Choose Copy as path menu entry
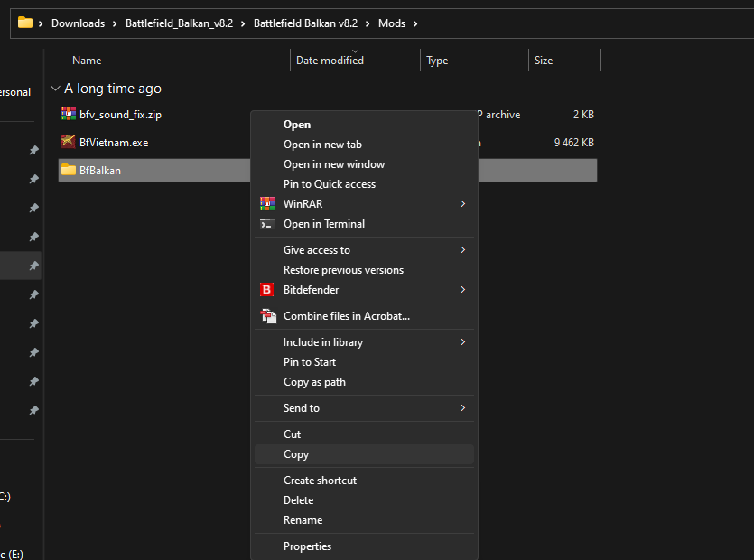This screenshot has height=560, width=754. [314, 382]
